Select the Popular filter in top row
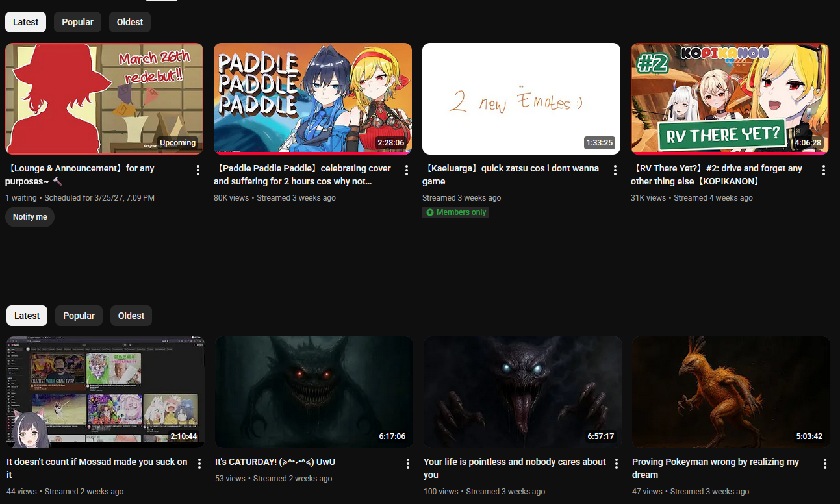The image size is (840, 504). pos(78,22)
